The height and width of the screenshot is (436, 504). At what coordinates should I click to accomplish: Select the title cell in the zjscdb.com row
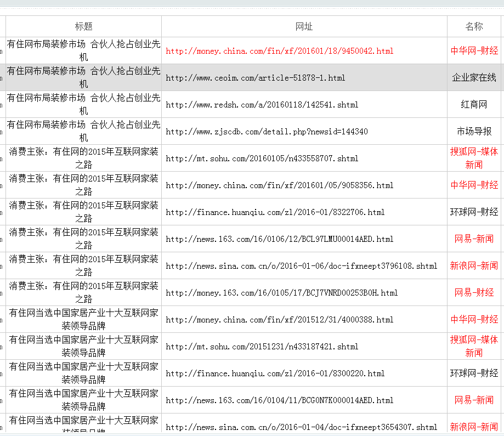coord(83,131)
